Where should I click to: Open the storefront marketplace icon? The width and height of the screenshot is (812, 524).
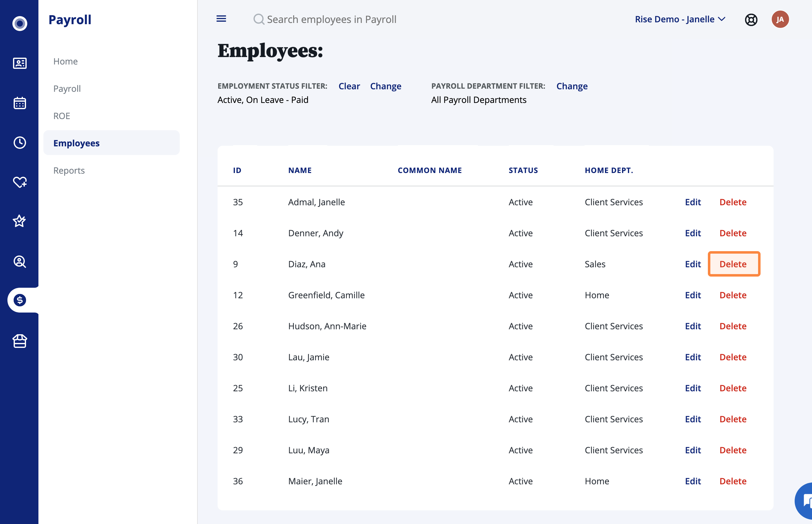pos(20,341)
